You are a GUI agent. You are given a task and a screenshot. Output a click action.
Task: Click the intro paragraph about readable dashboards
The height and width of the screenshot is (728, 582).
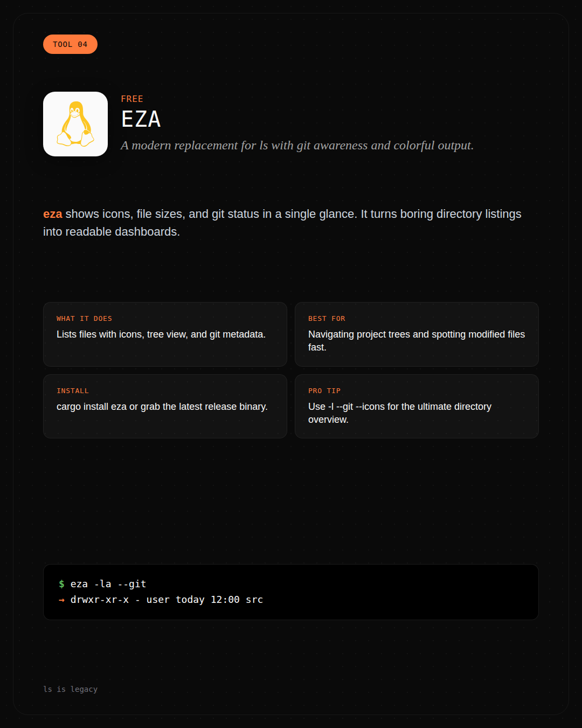282,223
